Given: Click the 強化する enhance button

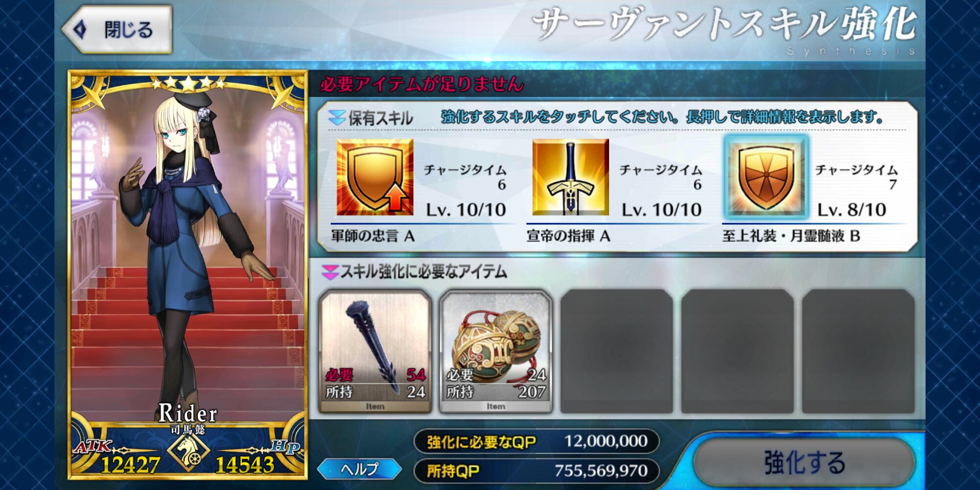Looking at the screenshot, I should coord(805,463).
